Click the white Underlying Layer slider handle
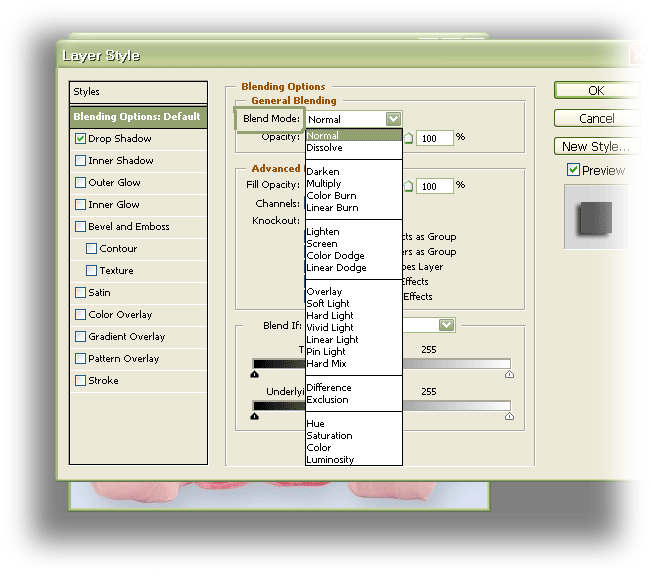Image resolution: width=651 pixels, height=575 pixels. (x=509, y=416)
